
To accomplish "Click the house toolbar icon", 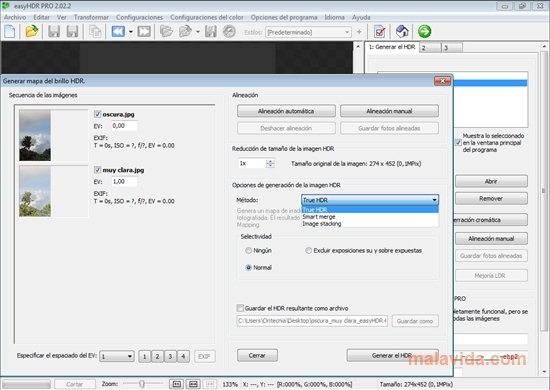I will pos(402,32).
